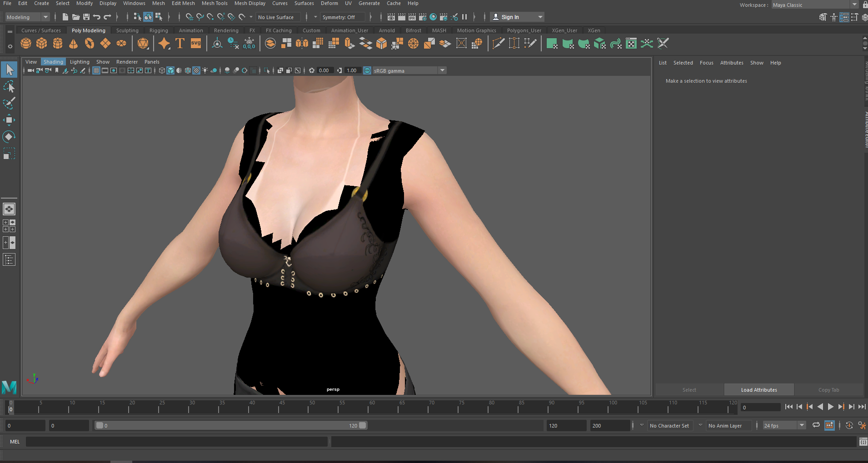The height and width of the screenshot is (463, 868).
Task: Select the Move tool in the toolbox
Action: point(9,120)
